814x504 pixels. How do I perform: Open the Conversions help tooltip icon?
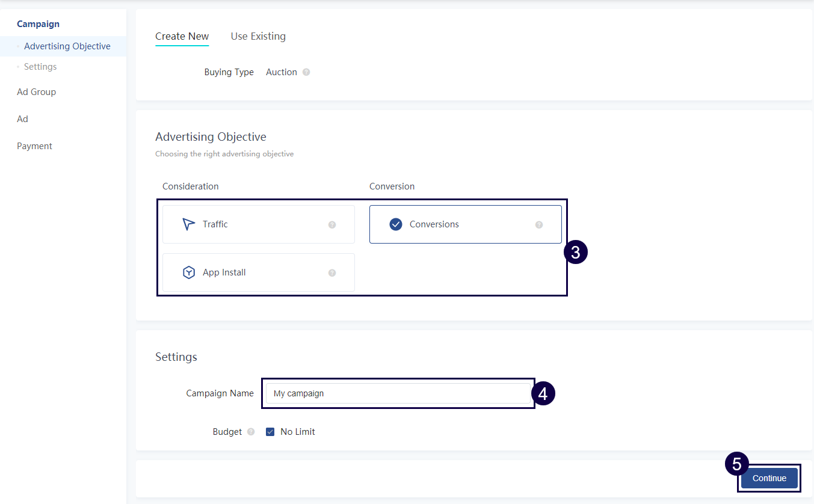pos(539,225)
